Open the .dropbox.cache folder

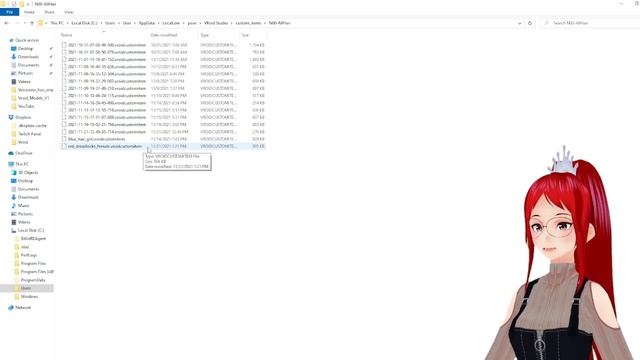[x=33, y=126]
